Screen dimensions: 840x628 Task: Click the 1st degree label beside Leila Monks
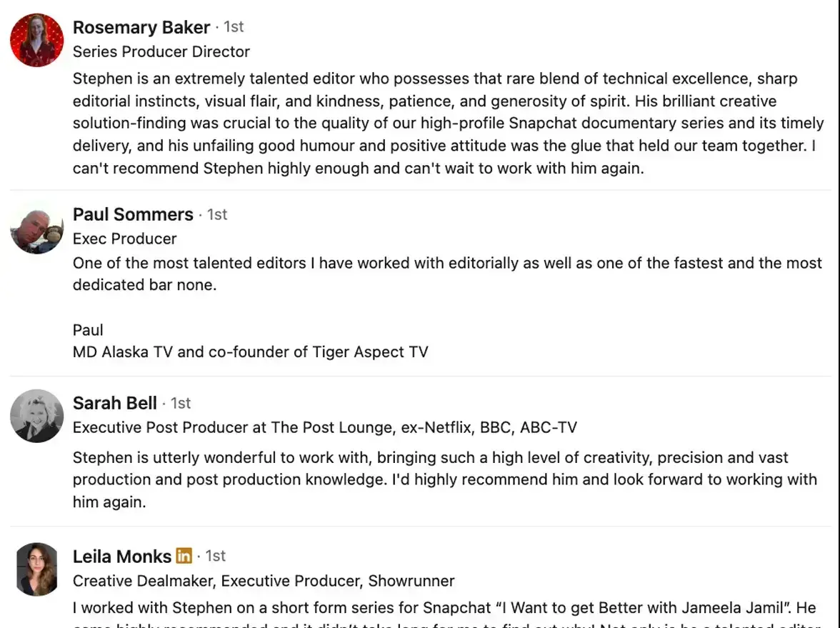coord(216,556)
